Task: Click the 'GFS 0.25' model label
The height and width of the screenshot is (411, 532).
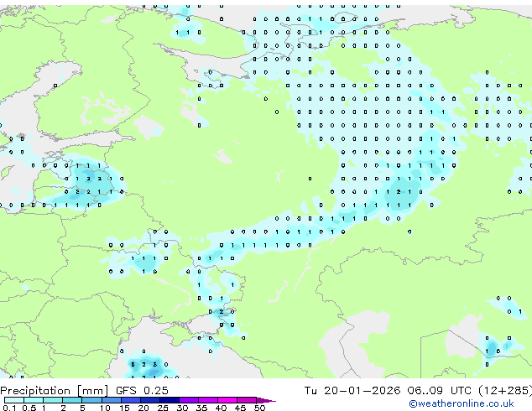Action: point(142,391)
